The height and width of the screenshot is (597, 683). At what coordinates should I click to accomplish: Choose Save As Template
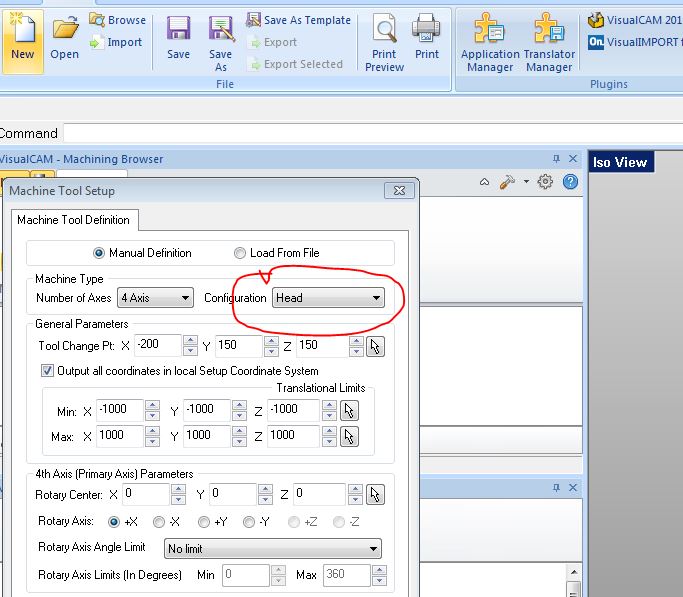(298, 20)
